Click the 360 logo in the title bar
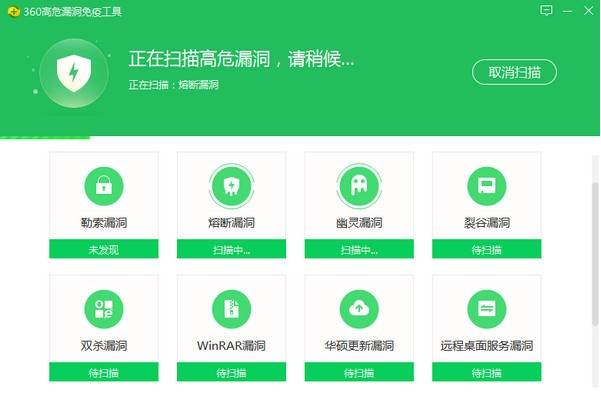Viewport: 601px width, 393px height. pos(13,12)
